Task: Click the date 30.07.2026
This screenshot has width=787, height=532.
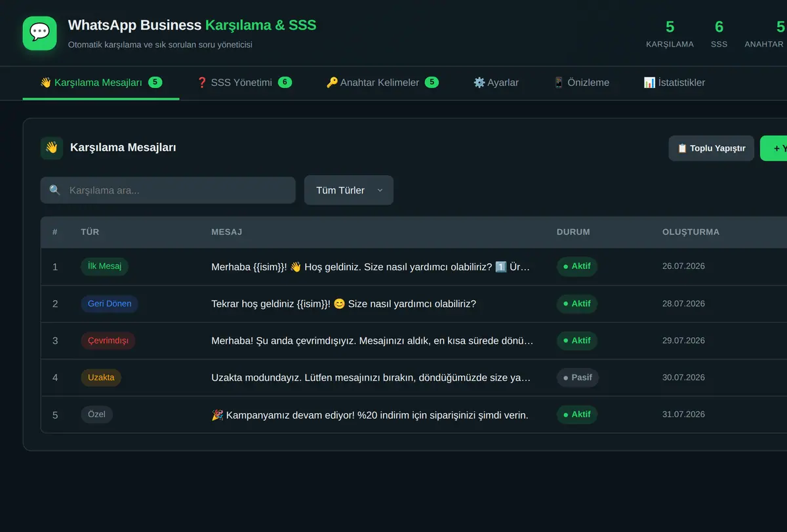Action: 683,377
